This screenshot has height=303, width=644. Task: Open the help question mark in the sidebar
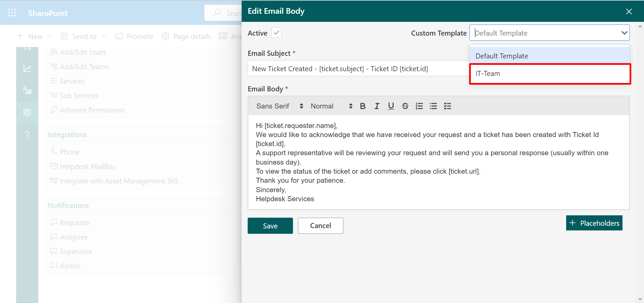27,135
